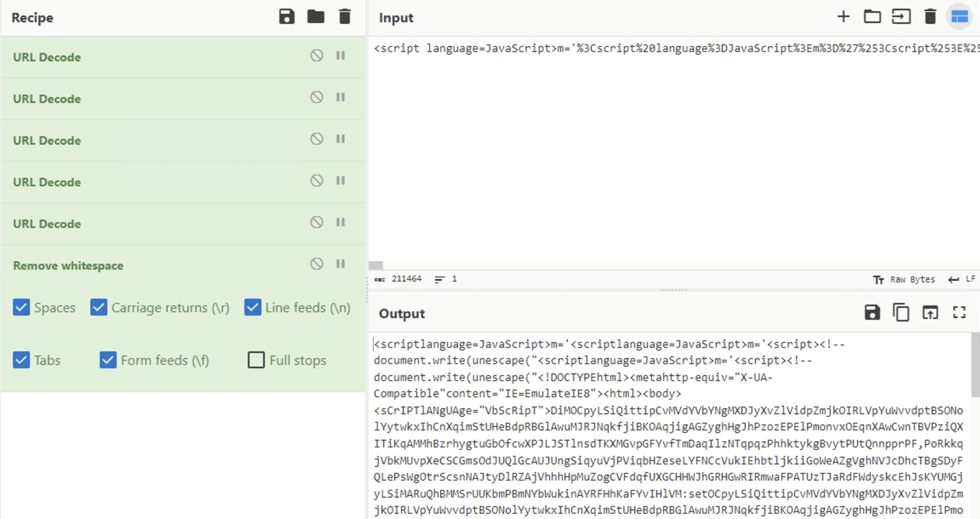Disable the first URL Decode operation
980x519 pixels.
316,55
